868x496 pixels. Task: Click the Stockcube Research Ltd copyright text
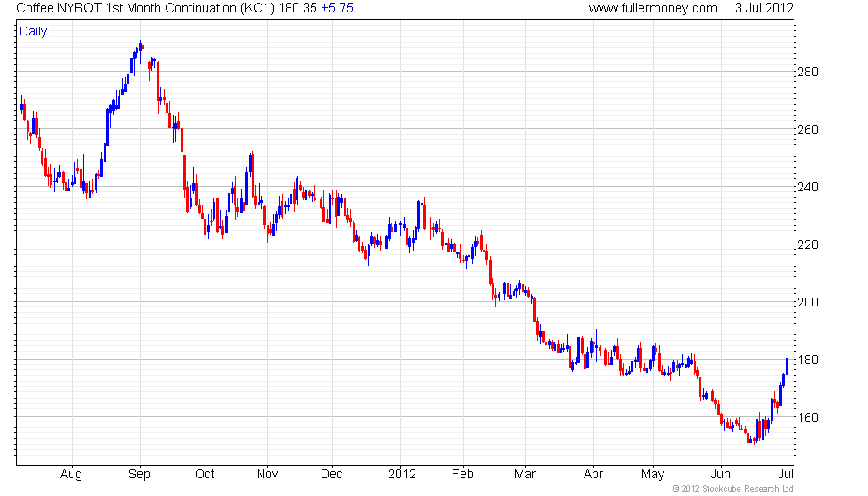[x=733, y=489]
